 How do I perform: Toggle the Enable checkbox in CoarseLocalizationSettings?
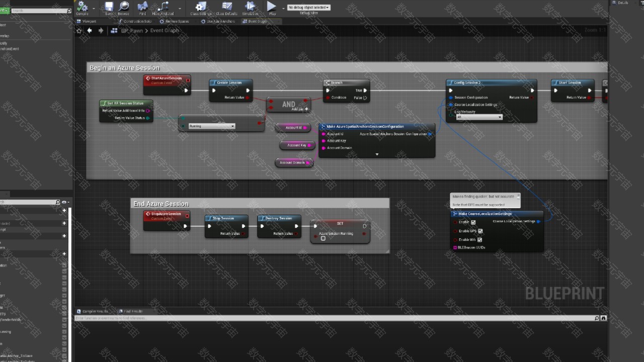pyautogui.click(x=473, y=222)
